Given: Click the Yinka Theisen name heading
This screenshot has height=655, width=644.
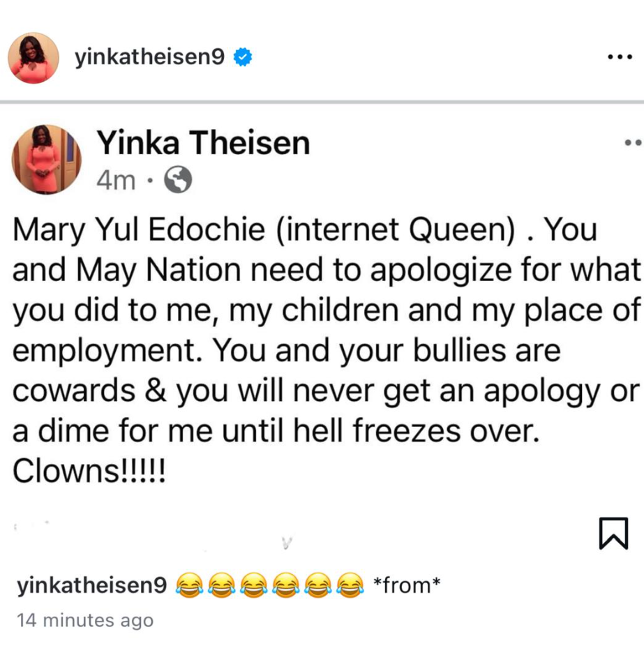Looking at the screenshot, I should [x=203, y=143].
